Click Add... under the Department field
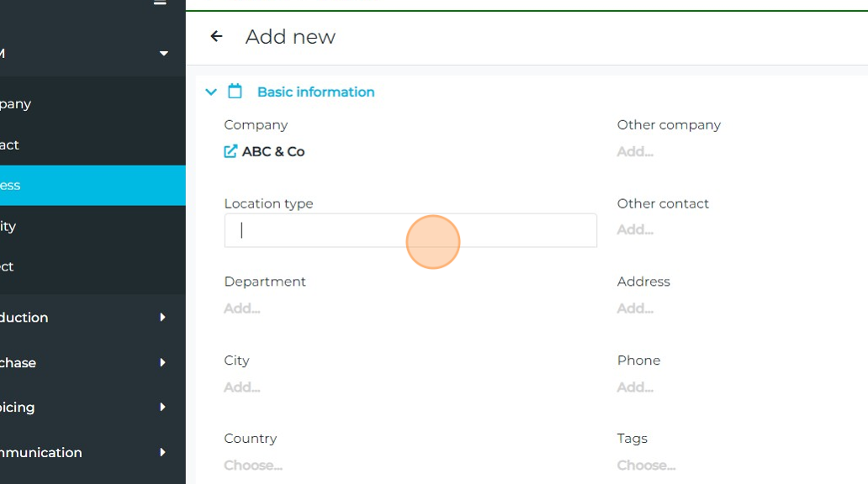Viewport: 868px width, 484px height. tap(242, 308)
